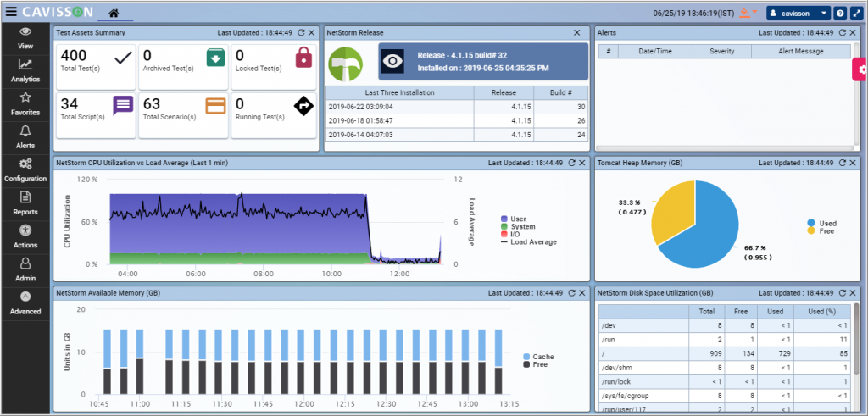868x416 pixels.
Task: Click the Total Test(s) checkmark icon
Action: tap(124, 57)
